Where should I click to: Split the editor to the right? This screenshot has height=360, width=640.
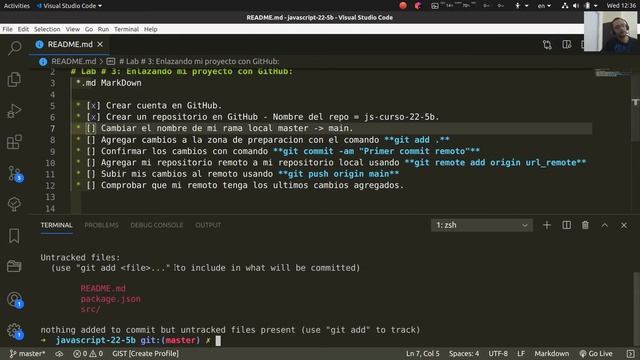tap(567, 44)
